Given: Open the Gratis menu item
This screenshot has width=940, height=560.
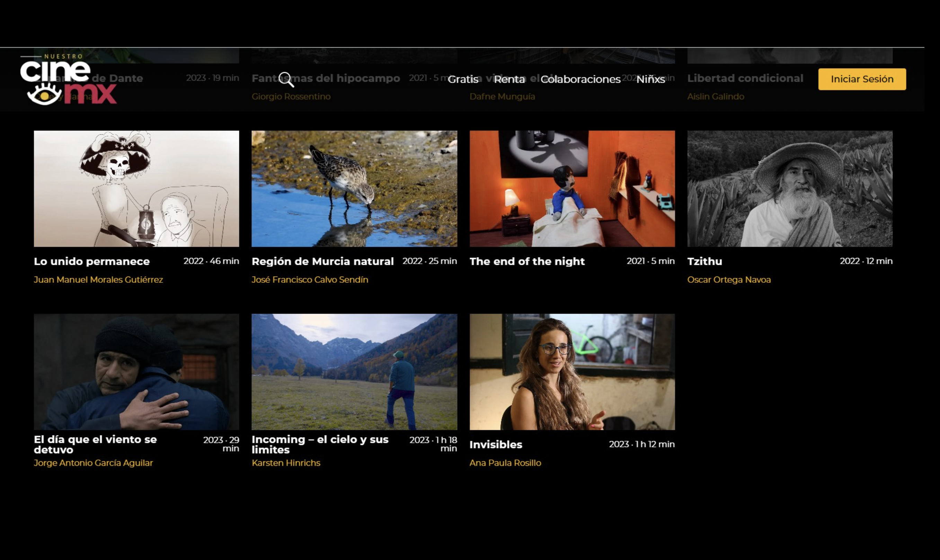Looking at the screenshot, I should click(463, 79).
